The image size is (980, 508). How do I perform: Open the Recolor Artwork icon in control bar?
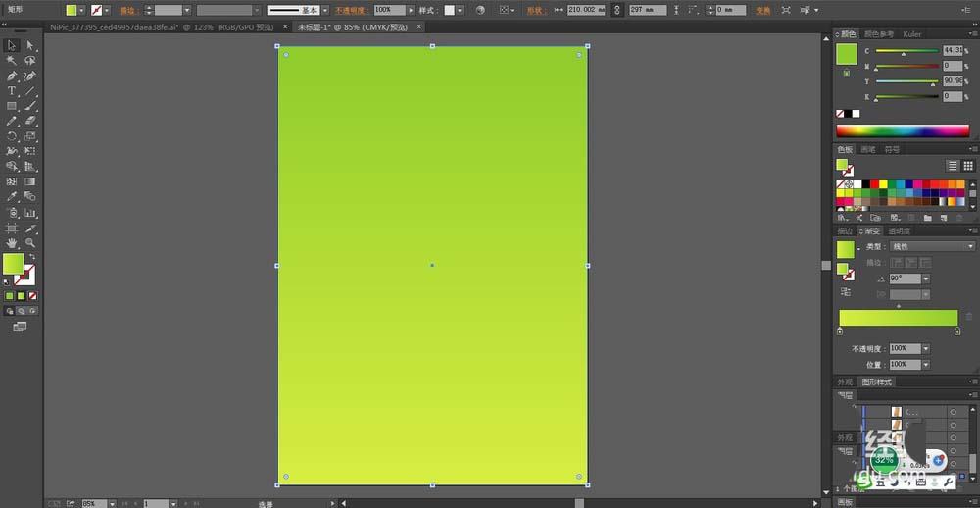coord(480,10)
